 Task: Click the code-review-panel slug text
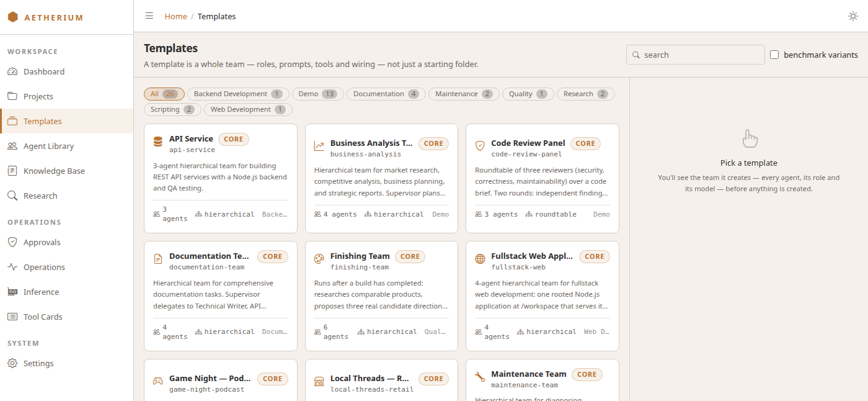(x=526, y=154)
